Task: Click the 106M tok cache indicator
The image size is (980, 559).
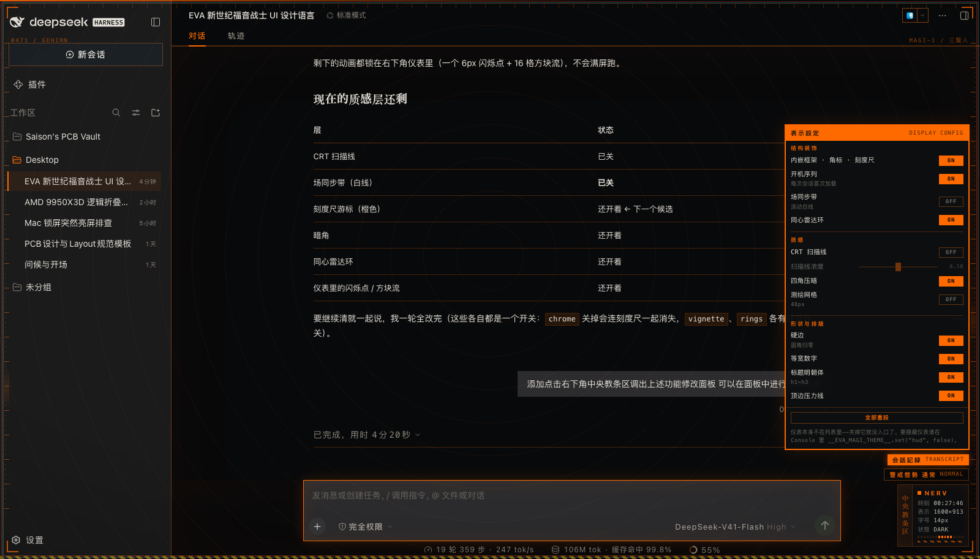Action: [611, 550]
